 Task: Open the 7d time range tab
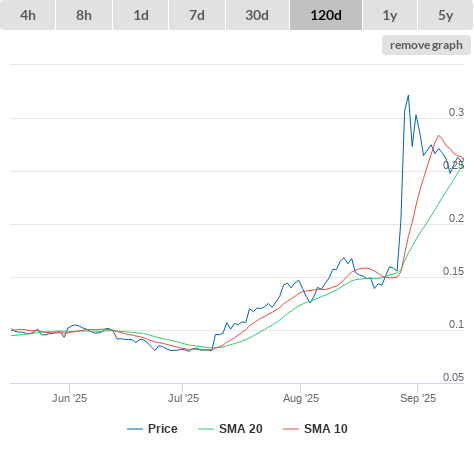click(x=197, y=15)
